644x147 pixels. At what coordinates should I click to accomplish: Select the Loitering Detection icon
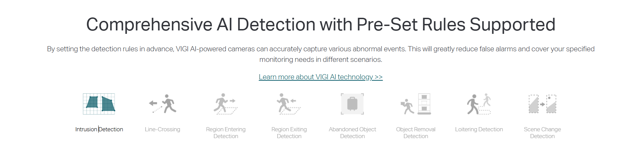(479, 104)
